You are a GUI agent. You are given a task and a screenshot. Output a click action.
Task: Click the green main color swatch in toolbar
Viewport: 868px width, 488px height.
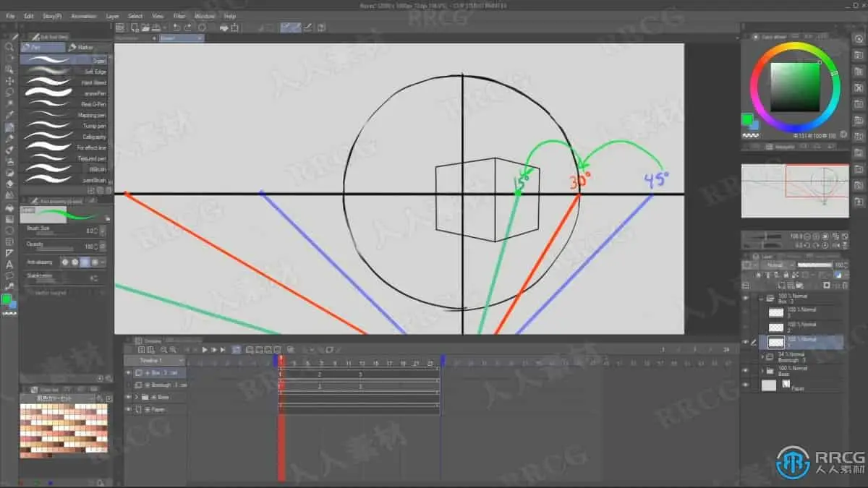click(x=7, y=299)
